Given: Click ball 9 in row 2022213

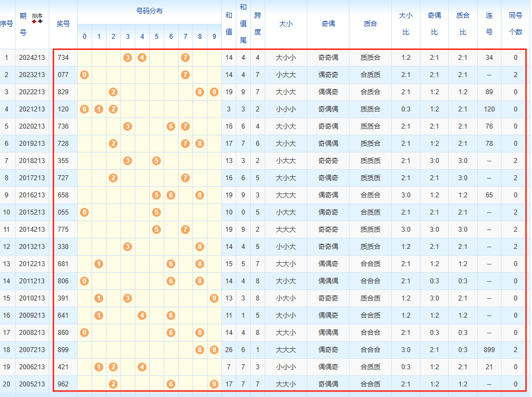Looking at the screenshot, I should [214, 92].
